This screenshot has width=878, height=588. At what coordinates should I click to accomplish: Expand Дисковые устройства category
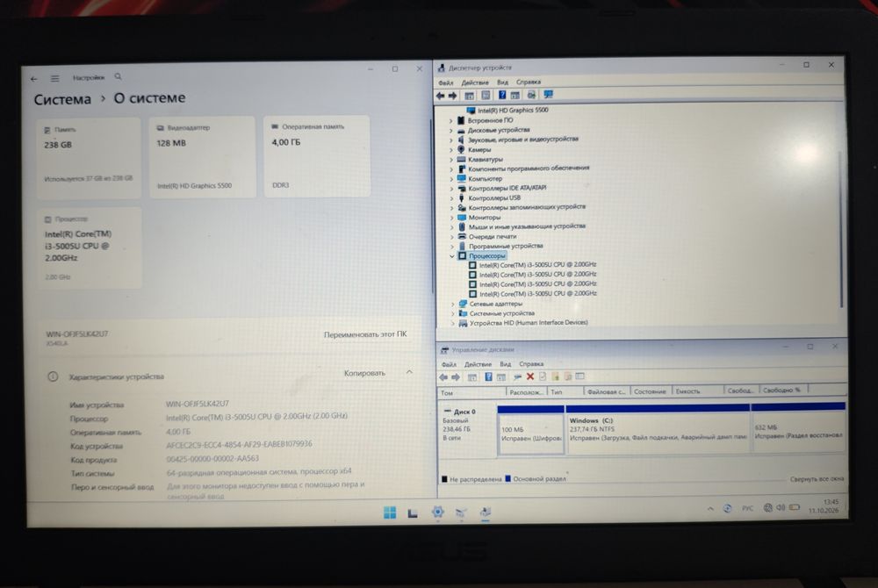tap(450, 130)
